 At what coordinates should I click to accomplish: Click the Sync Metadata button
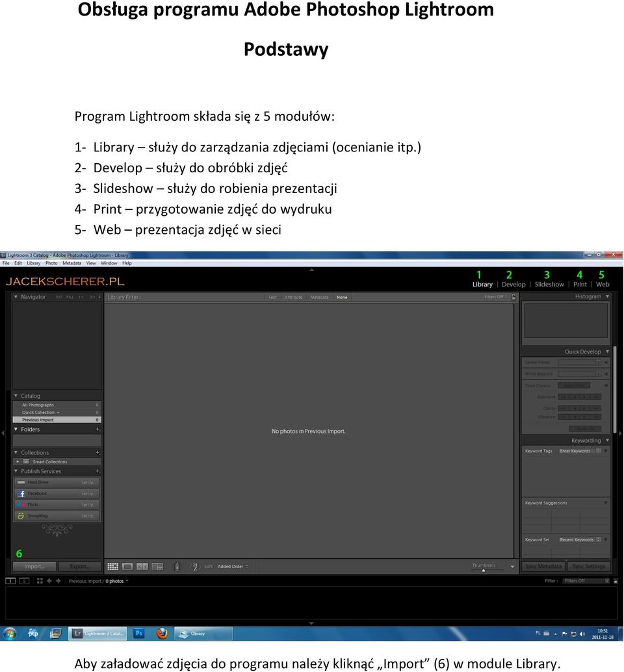coord(543,566)
